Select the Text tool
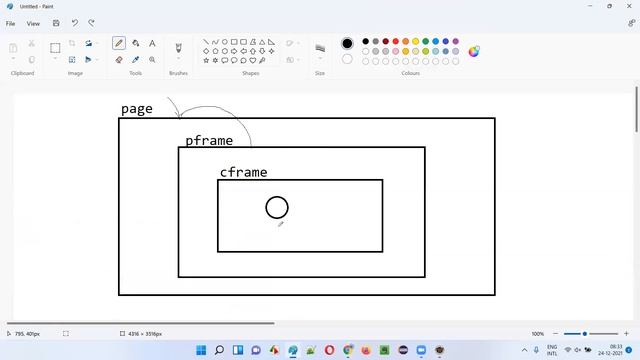The image size is (640, 360). point(152,43)
